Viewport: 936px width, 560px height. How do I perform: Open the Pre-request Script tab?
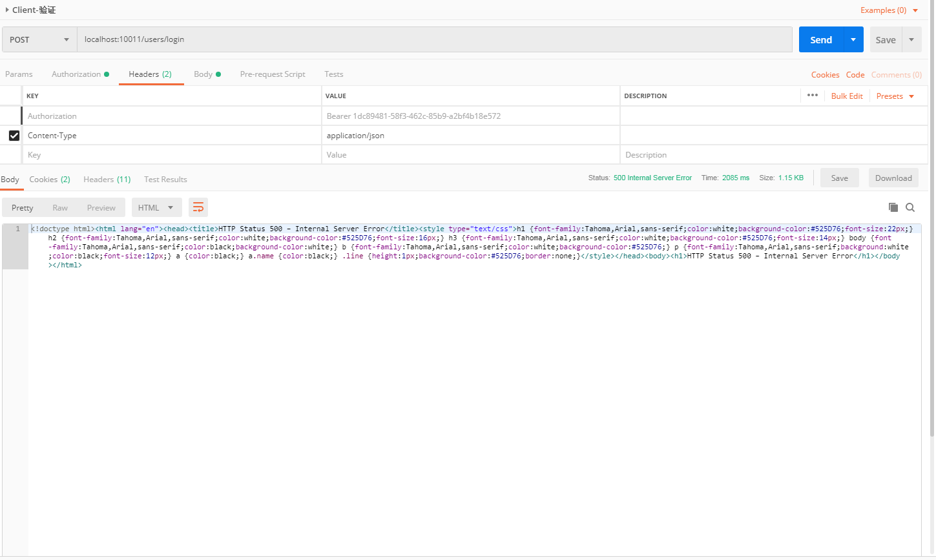pyautogui.click(x=273, y=74)
